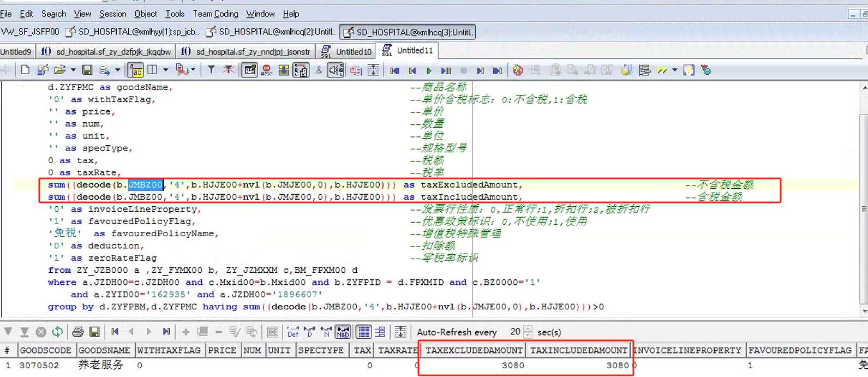
Task: Click the auto-refresh interval value field
Action: 516,332
